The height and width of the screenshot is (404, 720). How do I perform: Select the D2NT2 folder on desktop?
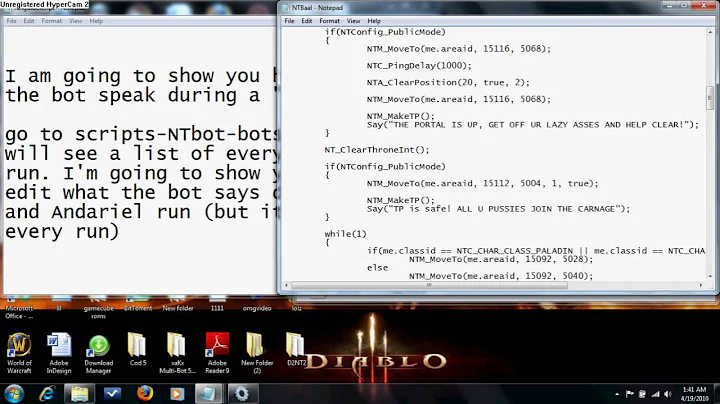click(x=296, y=350)
